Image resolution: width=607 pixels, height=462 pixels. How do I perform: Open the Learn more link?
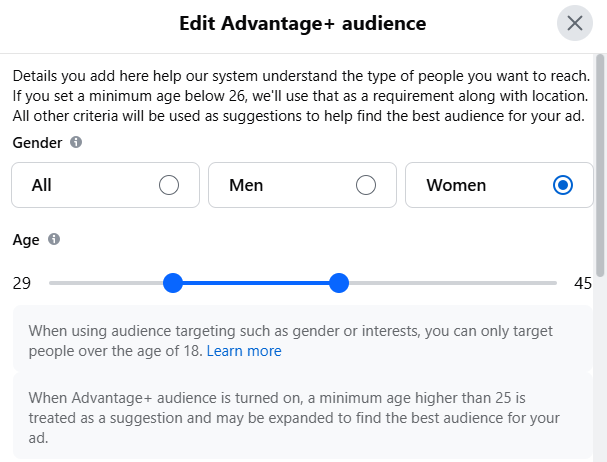click(x=244, y=351)
